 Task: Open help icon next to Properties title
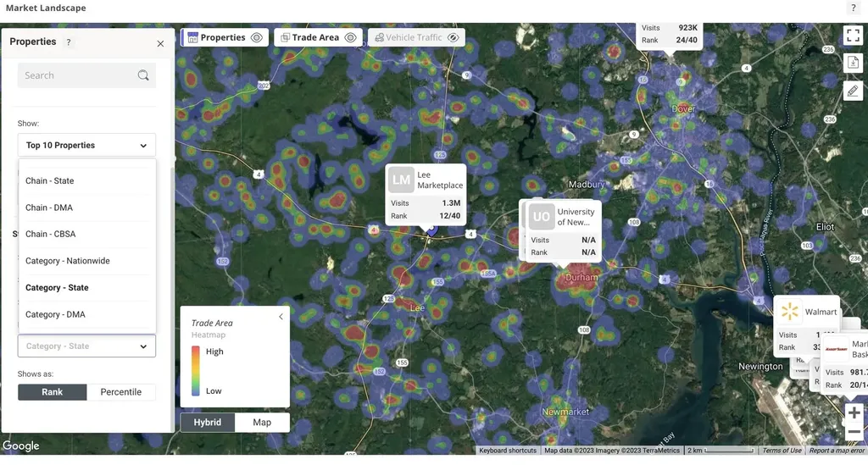(x=69, y=42)
